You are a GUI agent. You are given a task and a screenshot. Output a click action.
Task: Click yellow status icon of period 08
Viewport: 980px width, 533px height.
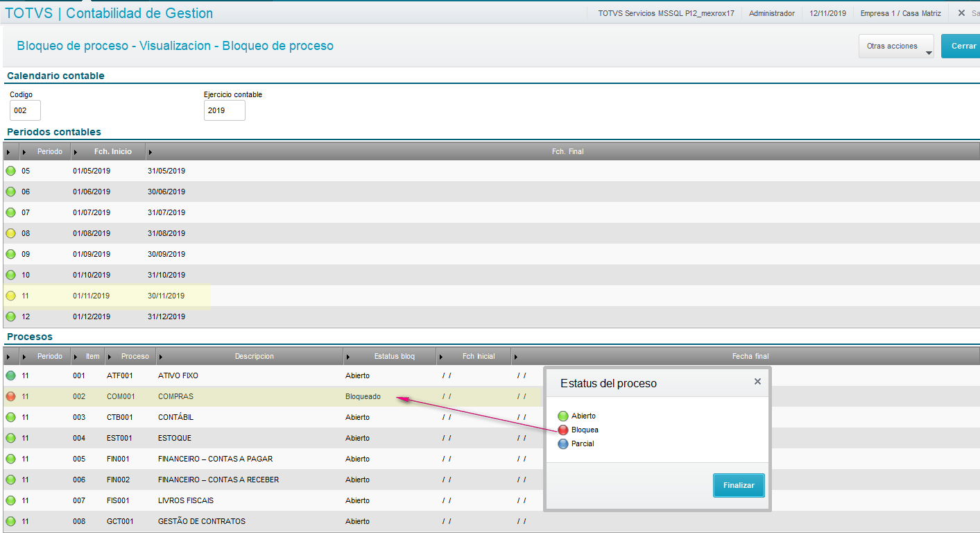[x=10, y=233]
